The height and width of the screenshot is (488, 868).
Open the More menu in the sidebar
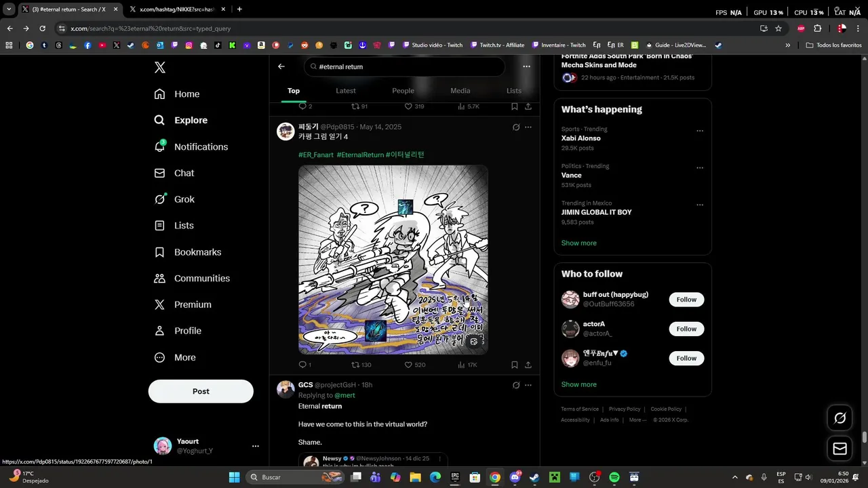point(175,357)
